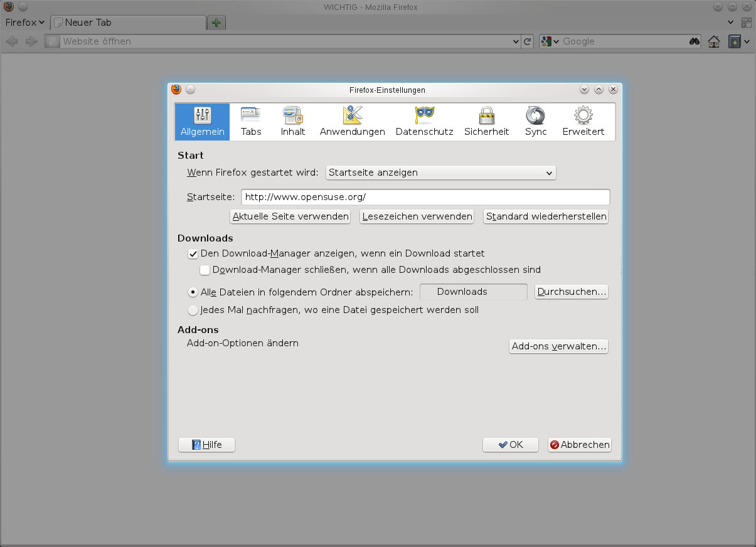Open the Firefox application menu
Screen dimensions: 756x547
24,22
